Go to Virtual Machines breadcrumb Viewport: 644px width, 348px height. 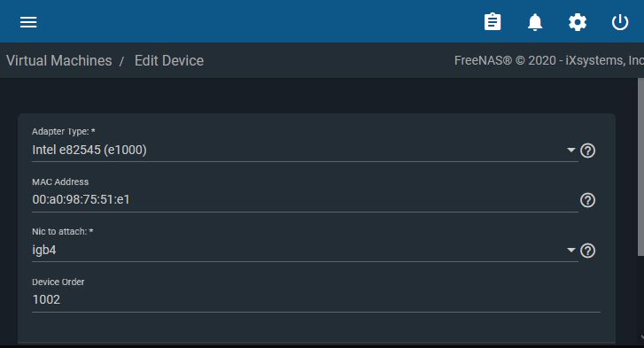click(58, 61)
